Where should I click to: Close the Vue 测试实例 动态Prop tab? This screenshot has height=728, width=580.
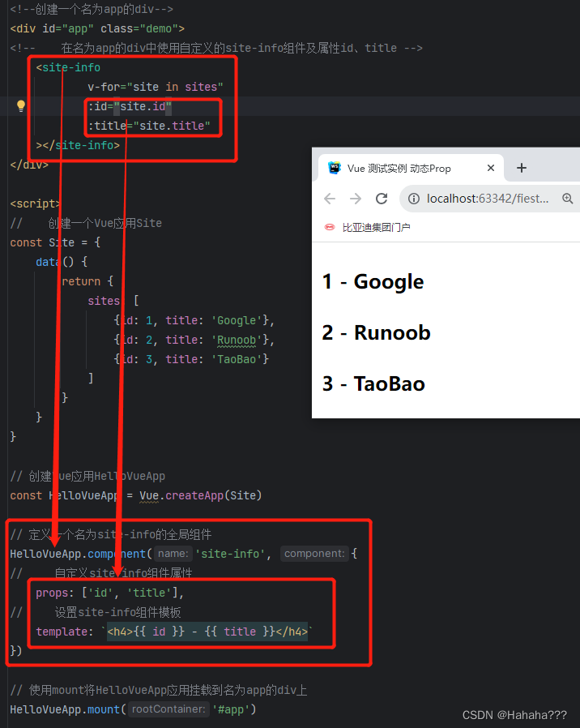point(490,168)
